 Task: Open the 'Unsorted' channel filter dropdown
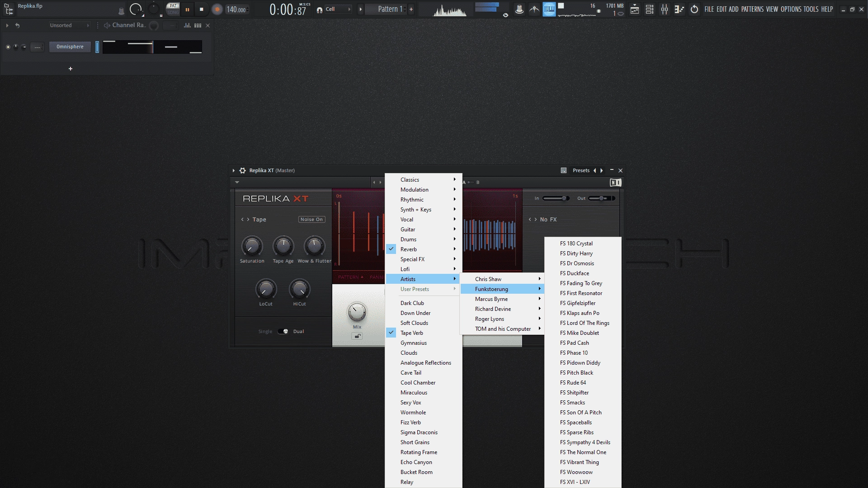(x=69, y=25)
